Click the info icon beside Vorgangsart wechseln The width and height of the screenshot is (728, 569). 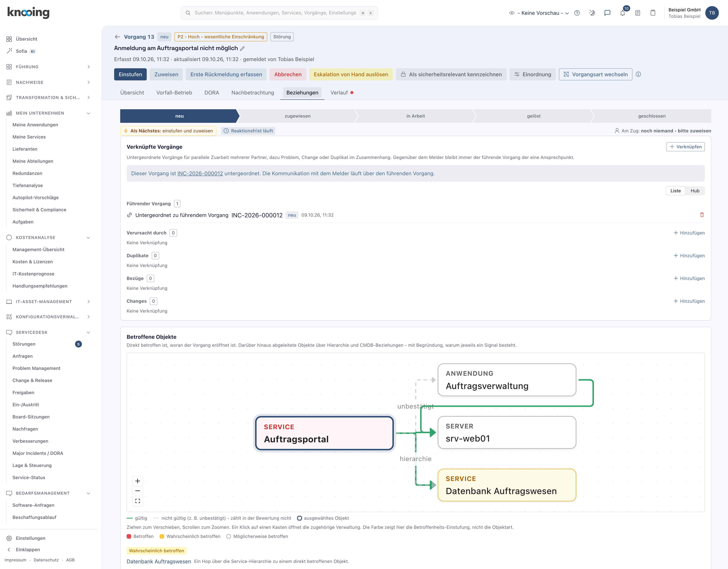pos(638,74)
